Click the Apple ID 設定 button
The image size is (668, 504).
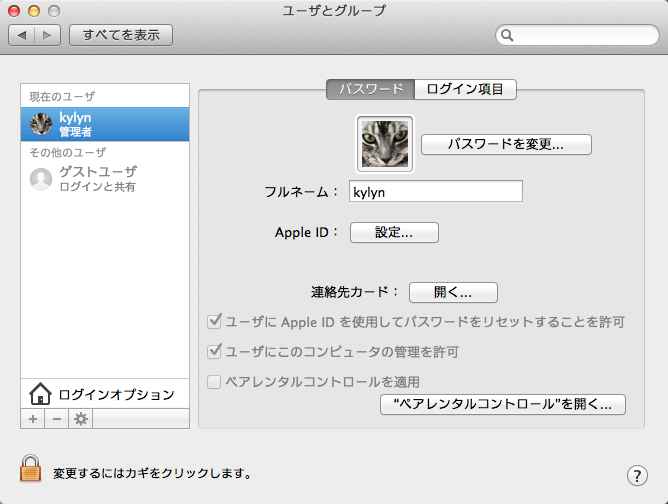394,232
